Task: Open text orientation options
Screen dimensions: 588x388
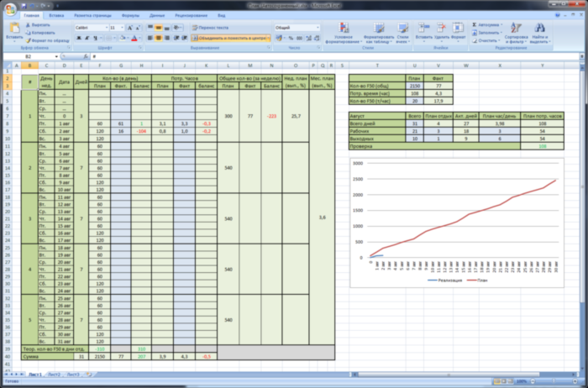Action: [x=178, y=28]
